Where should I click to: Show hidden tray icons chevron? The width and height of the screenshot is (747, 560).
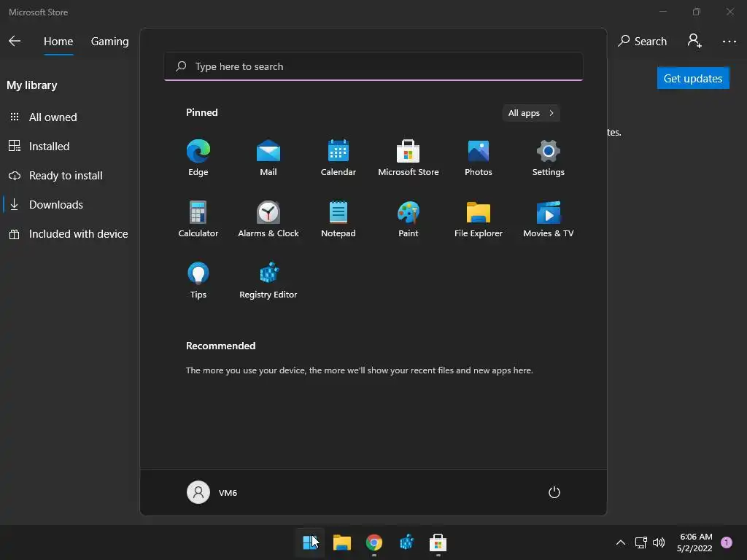[621, 542]
